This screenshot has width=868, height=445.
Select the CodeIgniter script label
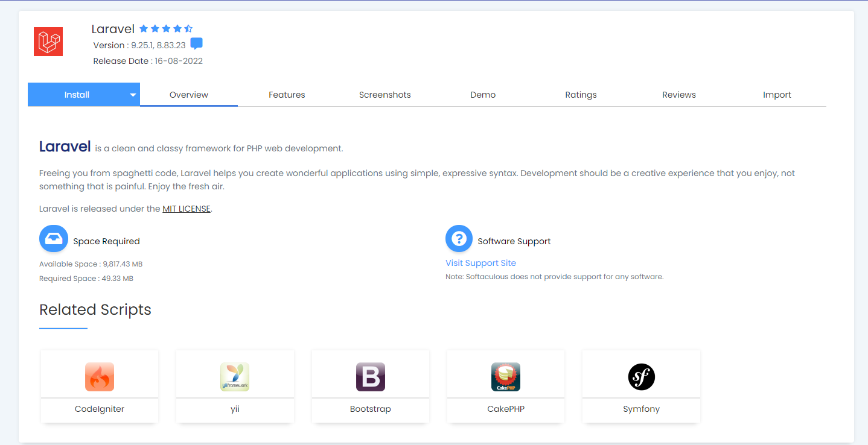click(x=100, y=409)
